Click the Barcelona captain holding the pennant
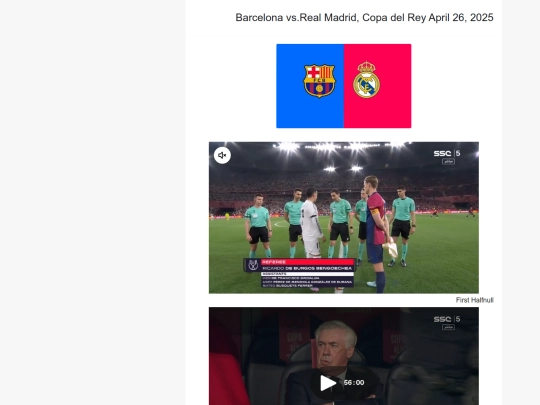This screenshot has height=405, width=540. [x=376, y=234]
